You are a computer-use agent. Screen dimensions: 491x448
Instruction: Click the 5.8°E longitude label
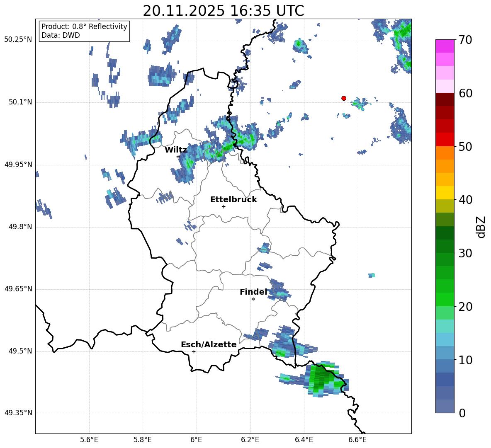pos(143,440)
